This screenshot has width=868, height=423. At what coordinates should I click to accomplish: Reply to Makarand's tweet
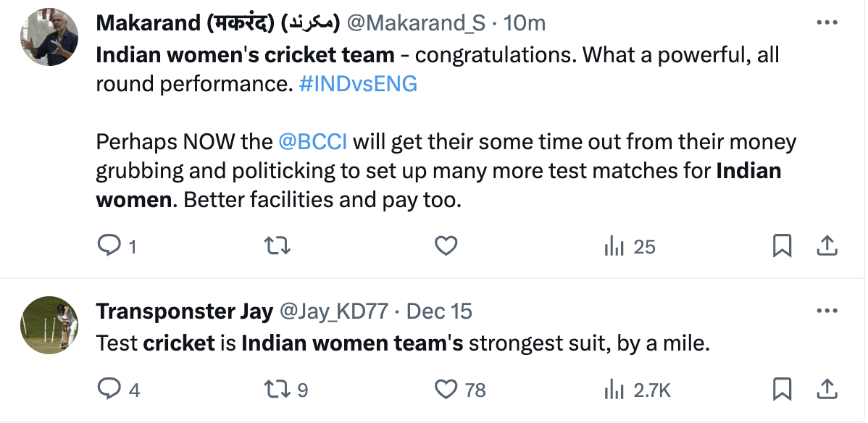click(x=108, y=247)
